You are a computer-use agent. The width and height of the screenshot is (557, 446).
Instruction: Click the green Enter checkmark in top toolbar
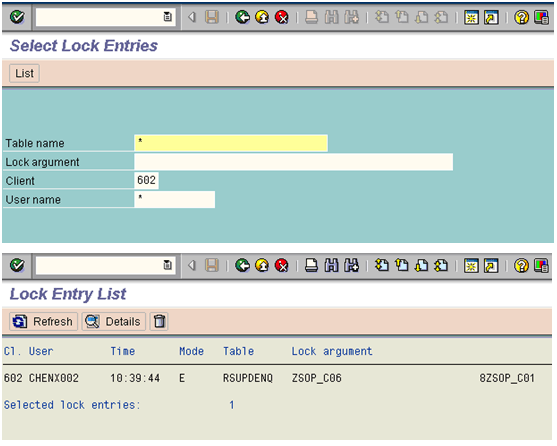[17, 17]
